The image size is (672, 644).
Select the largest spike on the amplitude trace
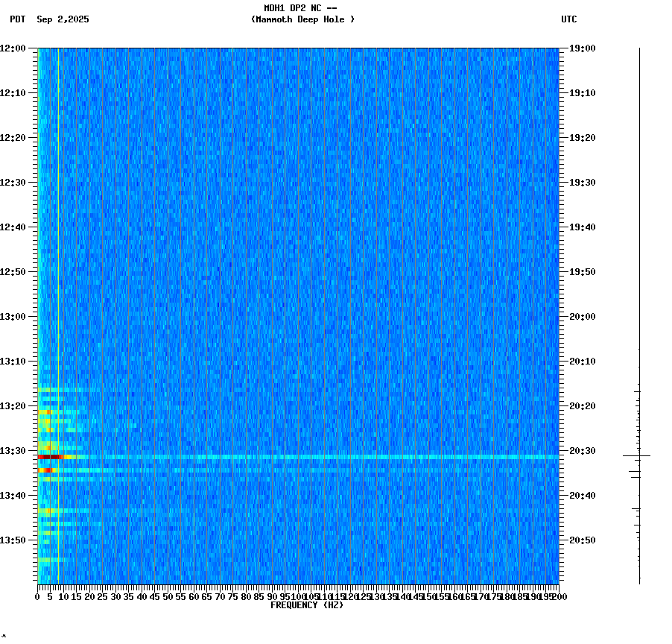633,455
